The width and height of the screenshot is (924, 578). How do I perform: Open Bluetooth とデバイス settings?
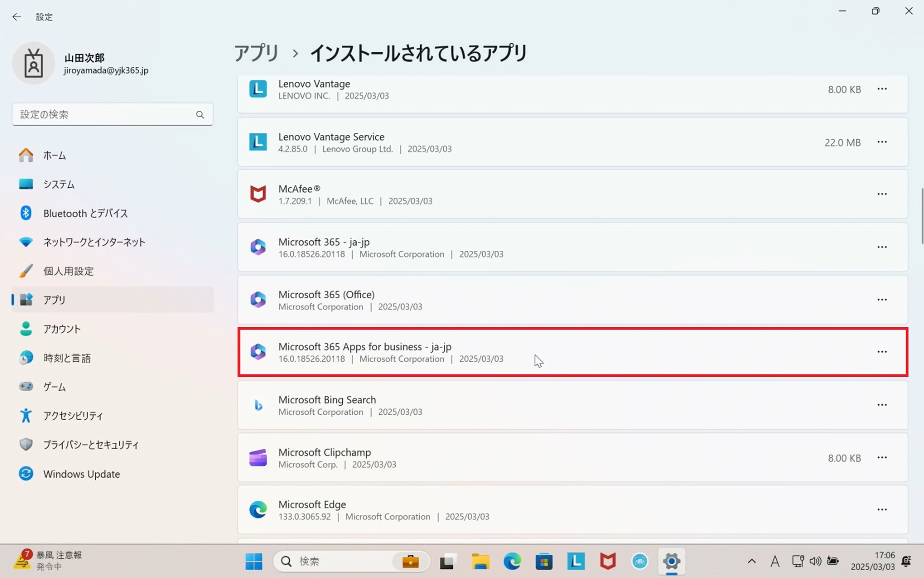(x=112, y=213)
